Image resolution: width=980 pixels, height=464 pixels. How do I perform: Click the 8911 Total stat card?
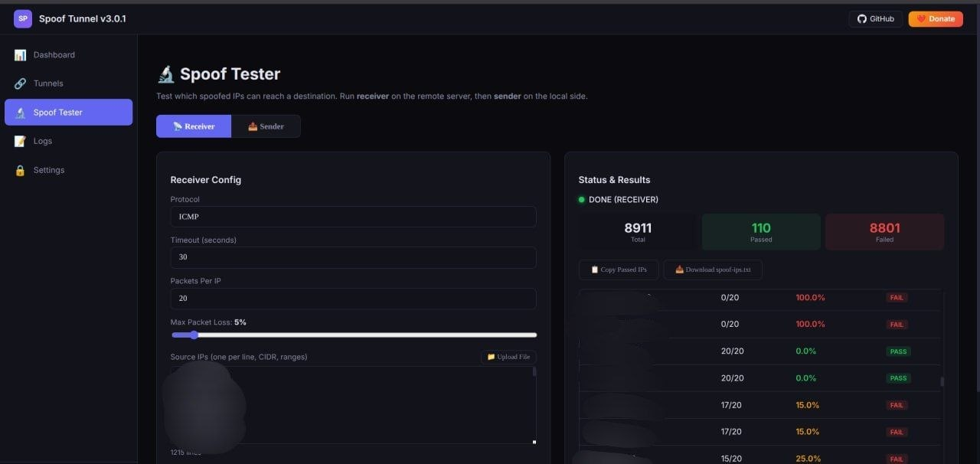pos(638,232)
